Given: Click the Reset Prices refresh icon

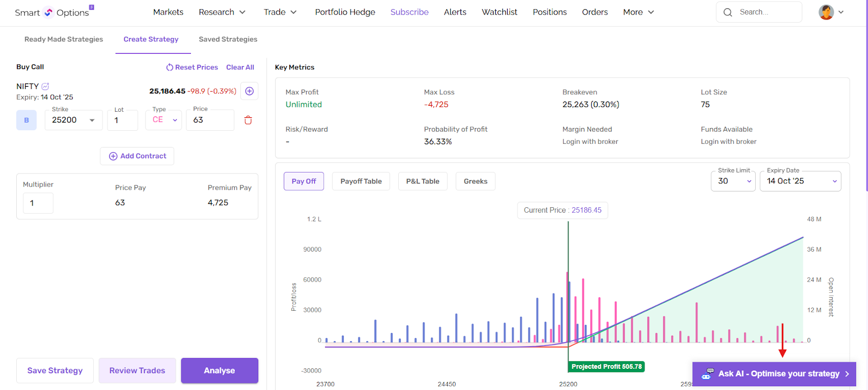Looking at the screenshot, I should (170, 67).
